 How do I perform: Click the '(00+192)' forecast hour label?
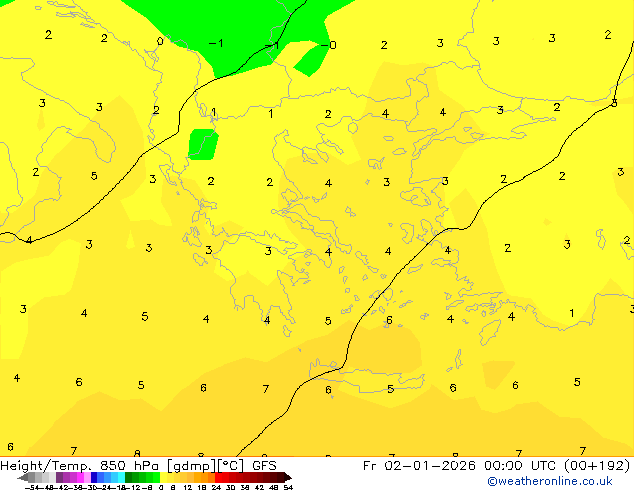(597, 465)
